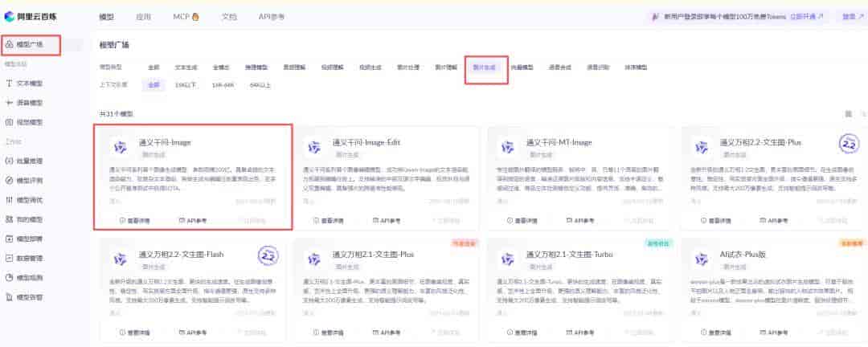This screenshot has width=868, height=347.
Task: Open API参考 for 通义千问-Image
Action: (x=193, y=220)
